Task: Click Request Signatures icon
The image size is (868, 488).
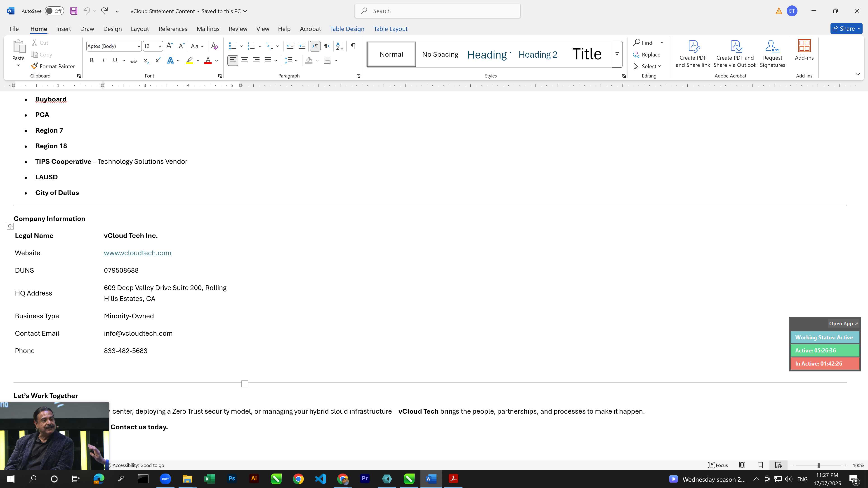Action: [772, 54]
